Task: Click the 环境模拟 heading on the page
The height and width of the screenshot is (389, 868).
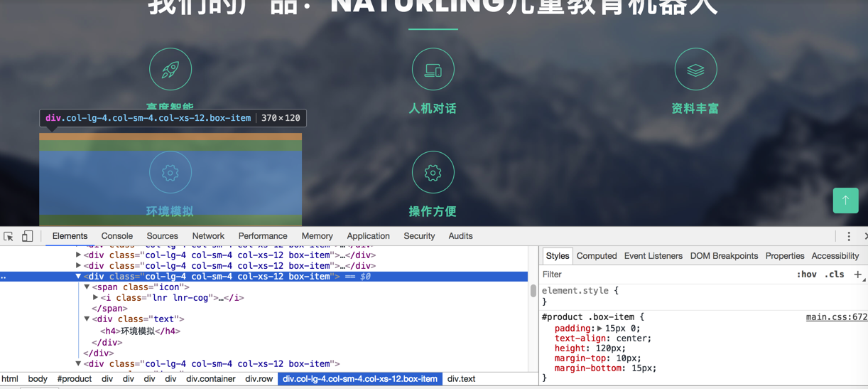Action: (x=170, y=211)
